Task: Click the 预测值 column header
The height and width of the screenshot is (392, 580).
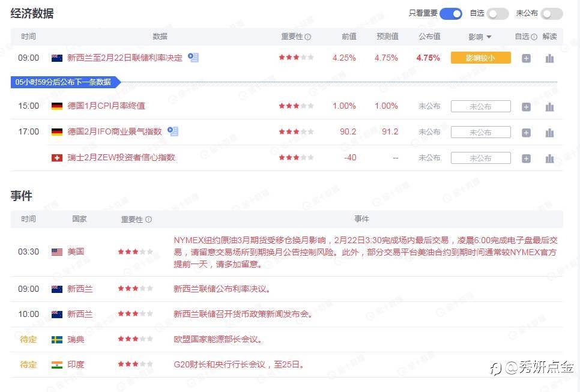Action: pyautogui.click(x=387, y=36)
